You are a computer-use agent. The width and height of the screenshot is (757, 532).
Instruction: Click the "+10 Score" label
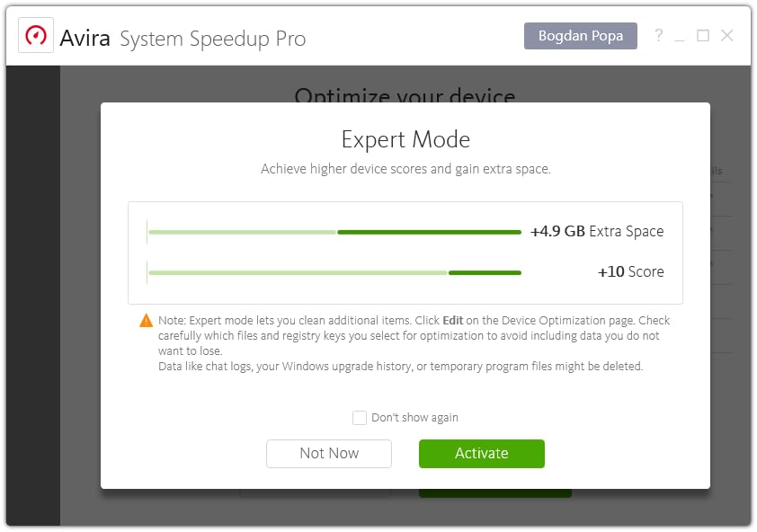coord(630,271)
